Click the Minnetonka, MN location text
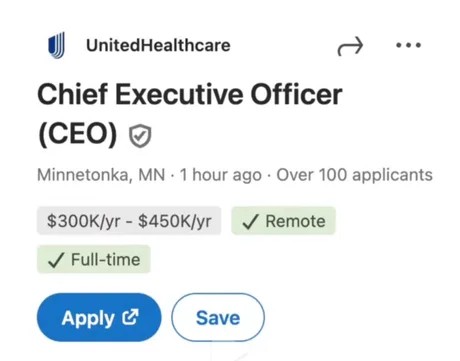This screenshot has width=460, height=361. pyautogui.click(x=101, y=175)
